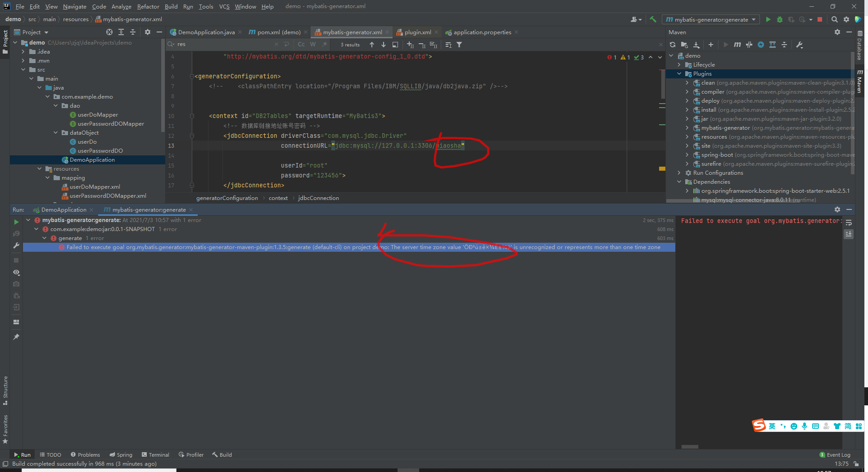Open Terminal tool window
This screenshot has width=868, height=472.
point(155,455)
